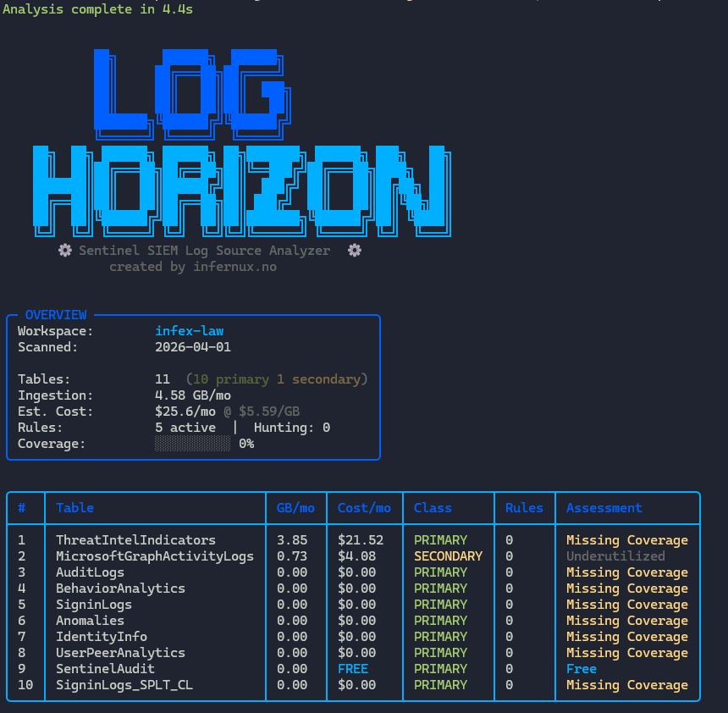The width and height of the screenshot is (728, 713).
Task: Click the SigninLogs table name in row 5
Action: coord(94,605)
